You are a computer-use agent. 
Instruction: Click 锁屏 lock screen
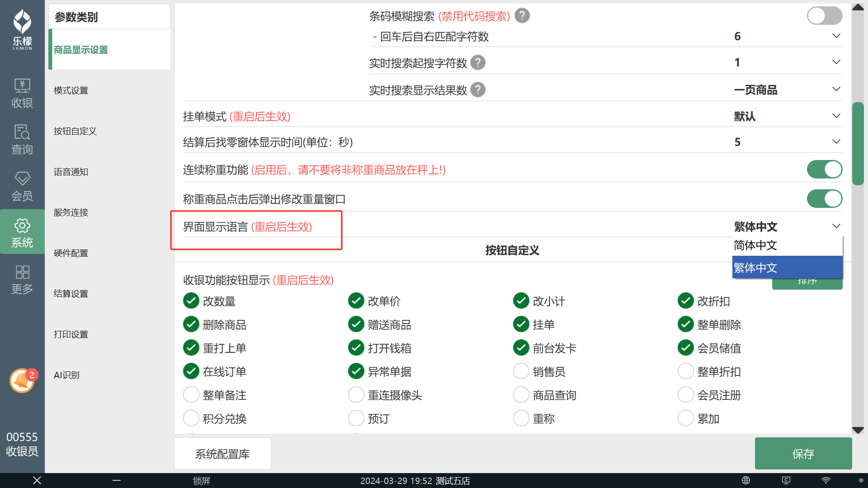[x=202, y=480]
